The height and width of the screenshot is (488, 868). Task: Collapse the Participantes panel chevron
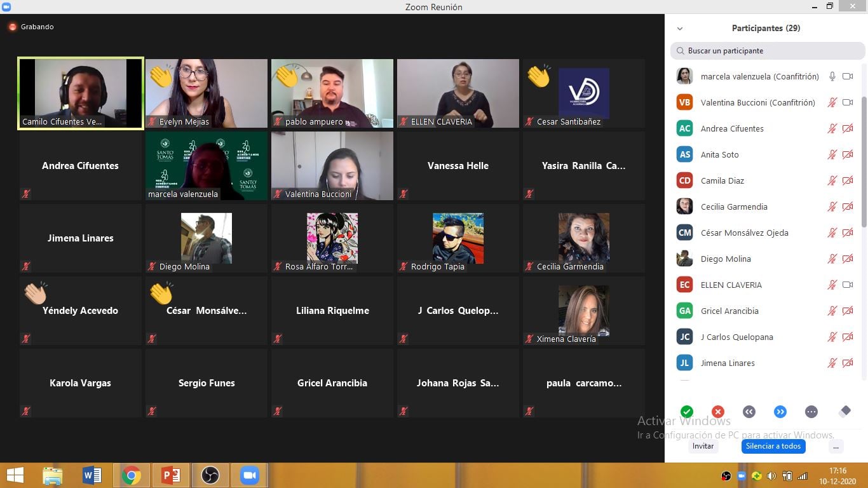point(680,29)
